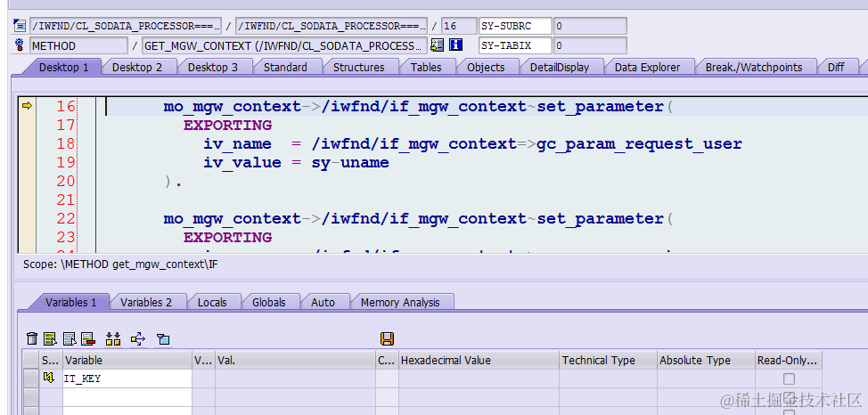This screenshot has height=415, width=868.
Task: Click the Technical Type column header
Action: [x=608, y=360]
